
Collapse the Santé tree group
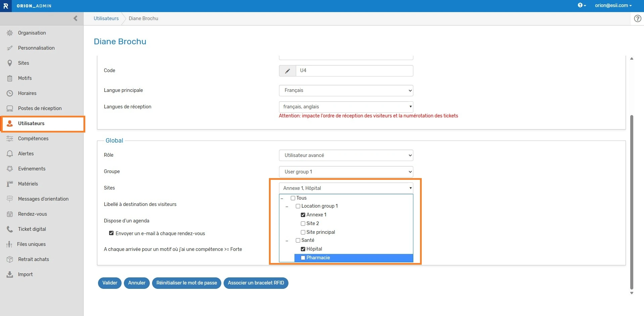coord(287,241)
